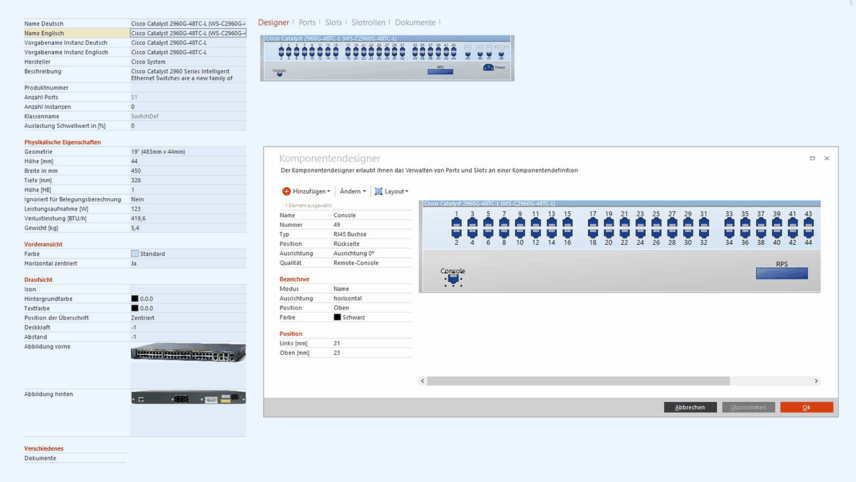Click the red plus Hinzufügen icon
Viewport: 856px width, 482px height.
point(286,191)
